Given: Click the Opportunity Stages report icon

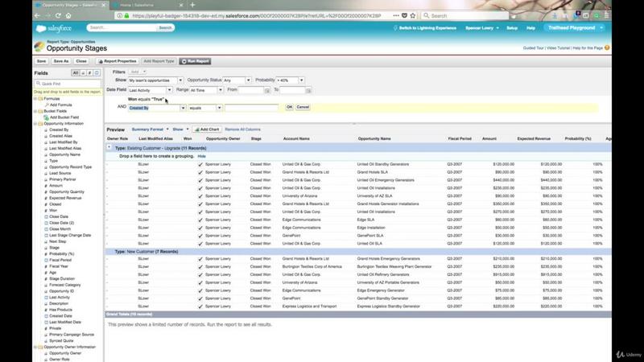Looking at the screenshot, I should point(39,47).
